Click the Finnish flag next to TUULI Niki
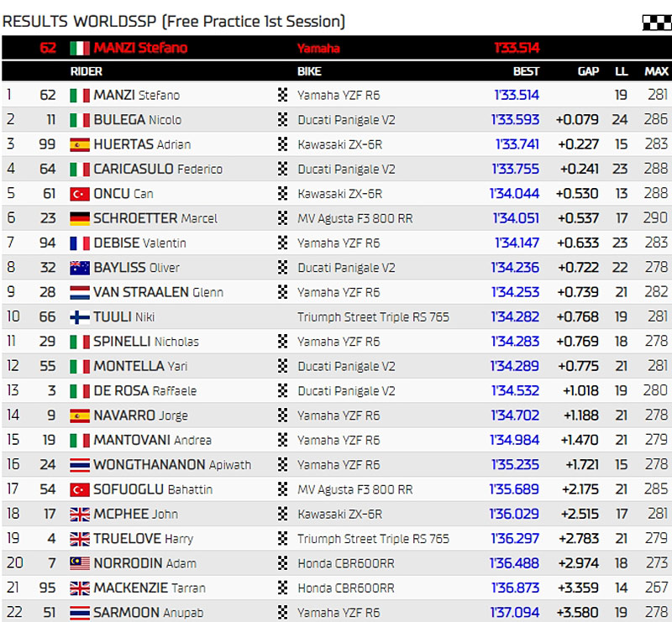 pos(80,317)
